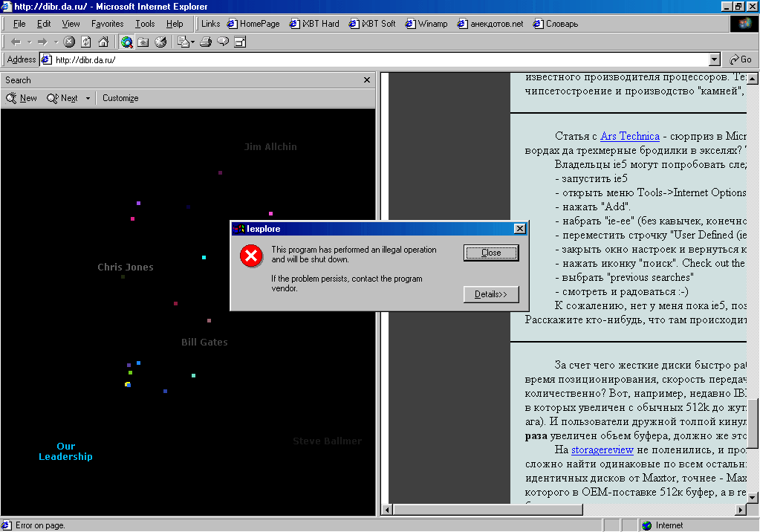
Task: Open the Favorites pane toolbar icon
Action: tap(143, 42)
